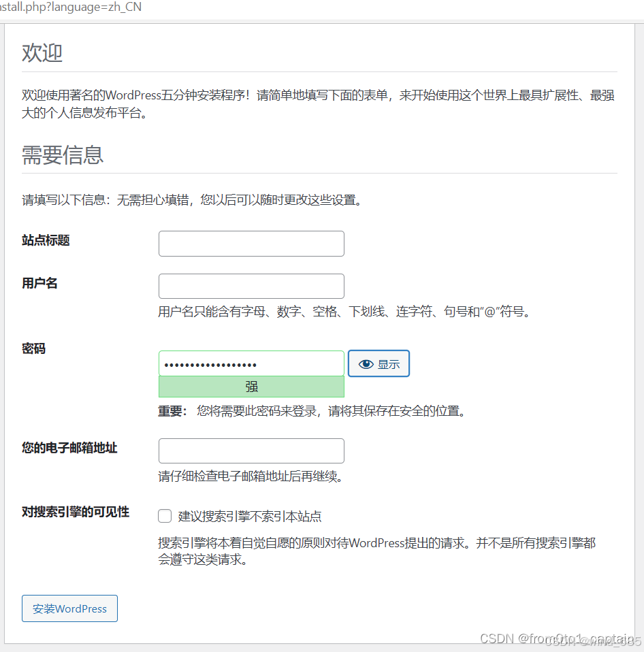
Task: Click the 站点标题 label
Action: (46, 240)
